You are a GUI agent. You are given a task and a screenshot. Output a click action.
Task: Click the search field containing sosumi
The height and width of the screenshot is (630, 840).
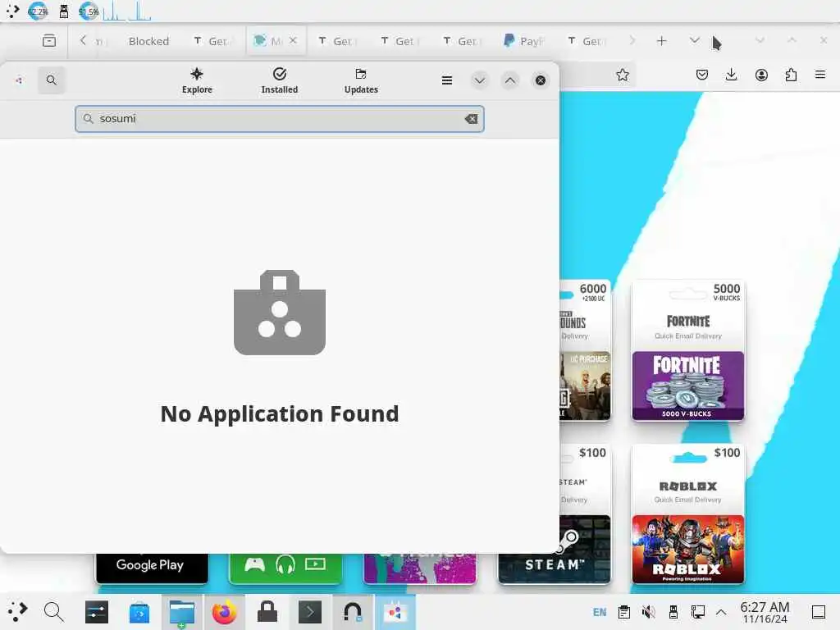pyautogui.click(x=280, y=119)
